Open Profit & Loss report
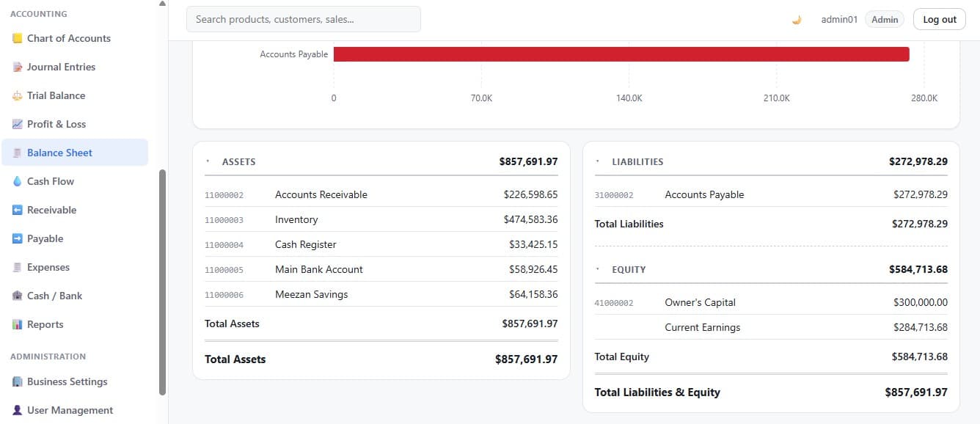Image resolution: width=980 pixels, height=424 pixels. pos(74,124)
